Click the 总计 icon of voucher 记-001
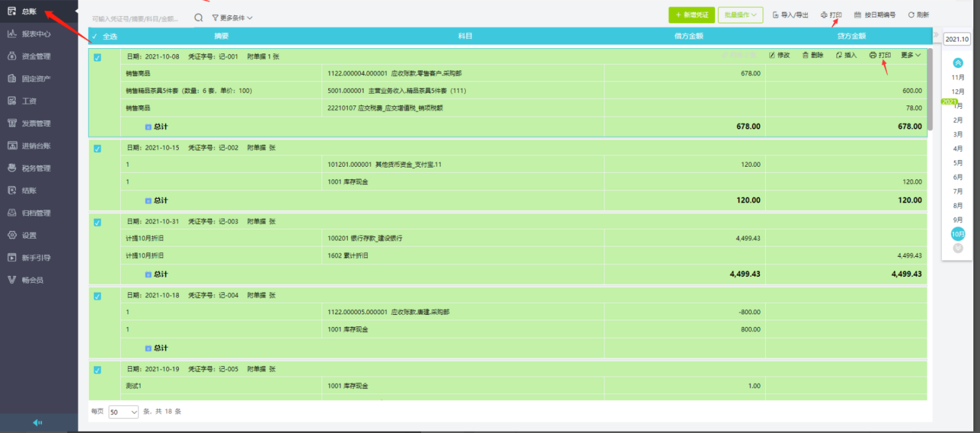 point(148,126)
